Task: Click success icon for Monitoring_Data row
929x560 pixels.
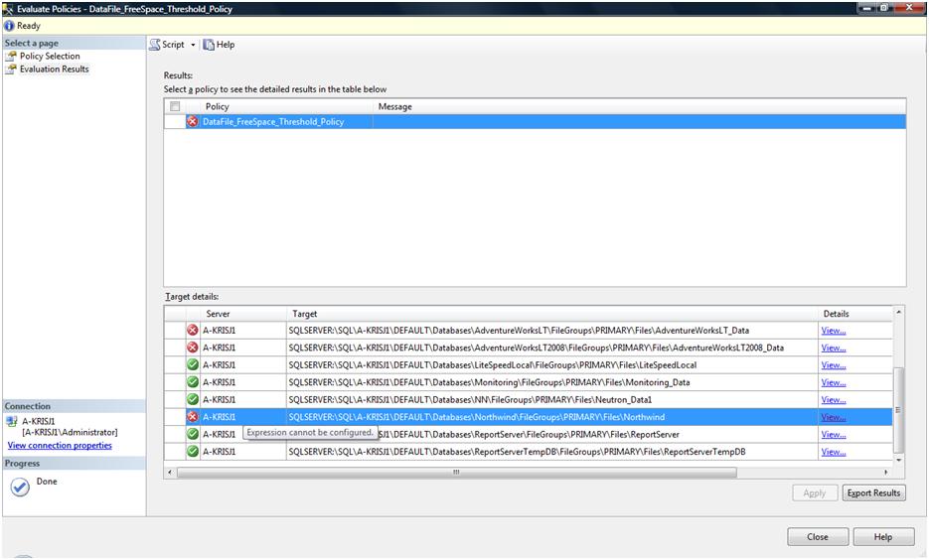Action: [193, 382]
